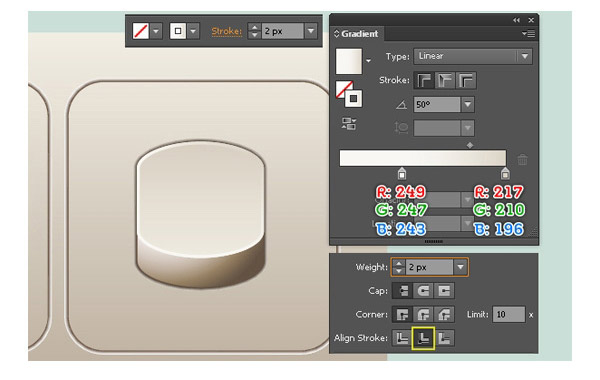
Task: Open the gradient Type Linear dropdown
Action: [x=473, y=56]
